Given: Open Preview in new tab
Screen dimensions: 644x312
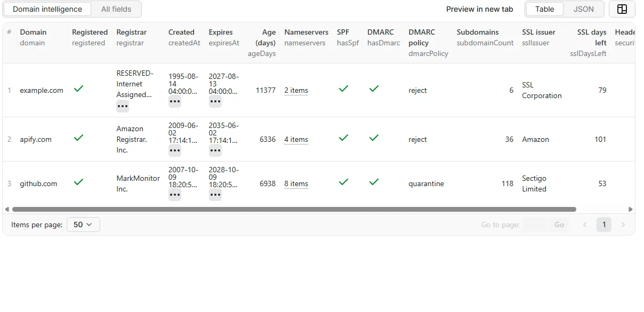Looking at the screenshot, I should coord(479,9).
